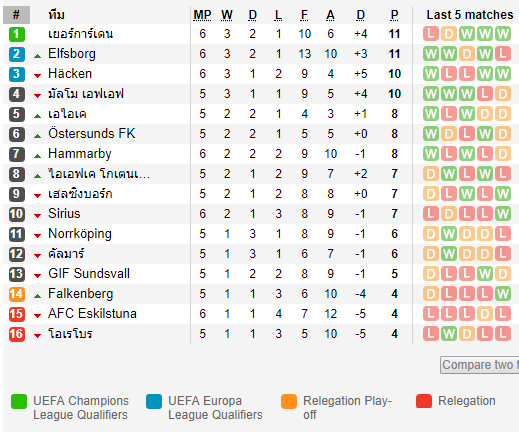The image size is (519, 432).
Task: Click the blue rank 2 badge
Action: (17, 54)
